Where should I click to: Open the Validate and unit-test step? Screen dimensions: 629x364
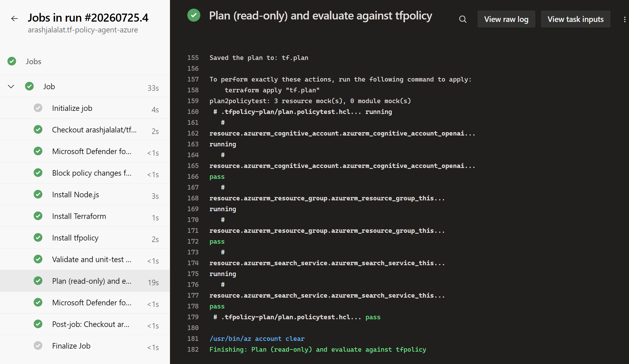pyautogui.click(x=85, y=259)
